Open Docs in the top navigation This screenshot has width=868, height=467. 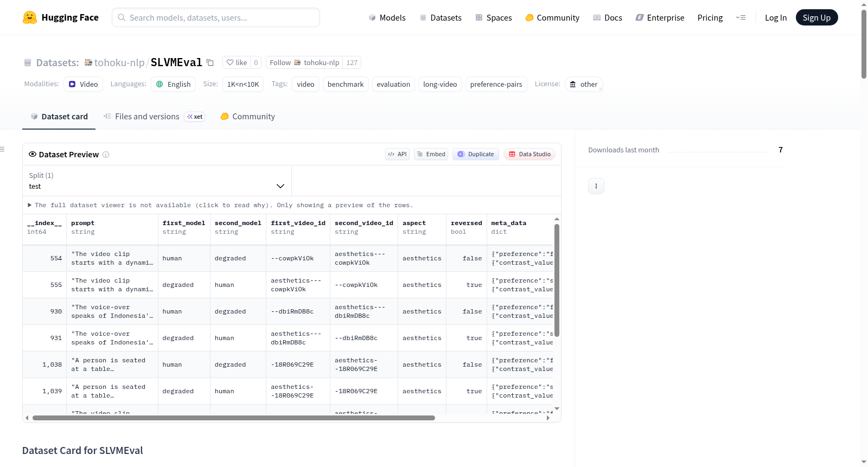click(x=608, y=17)
